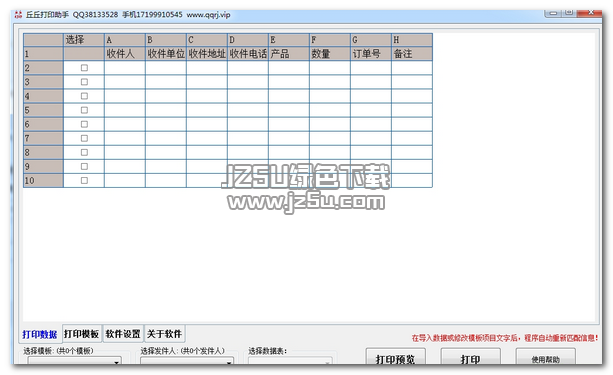Select column B header
This screenshot has width=613, height=375.
point(166,40)
